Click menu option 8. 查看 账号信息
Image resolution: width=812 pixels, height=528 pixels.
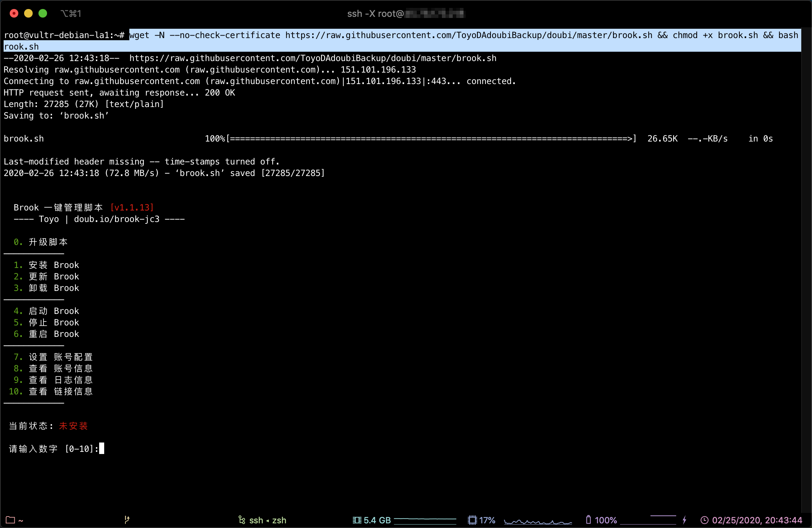[x=53, y=369]
